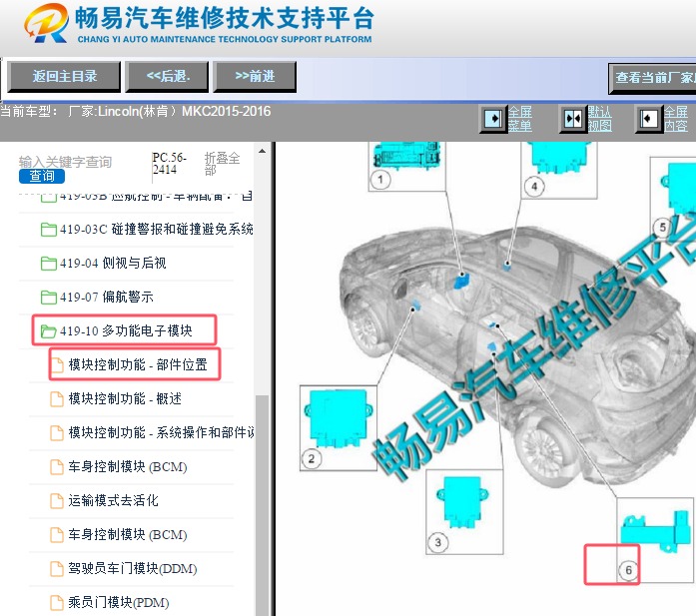
Task: Click the 419-03C tree row text
Action: [156, 229]
